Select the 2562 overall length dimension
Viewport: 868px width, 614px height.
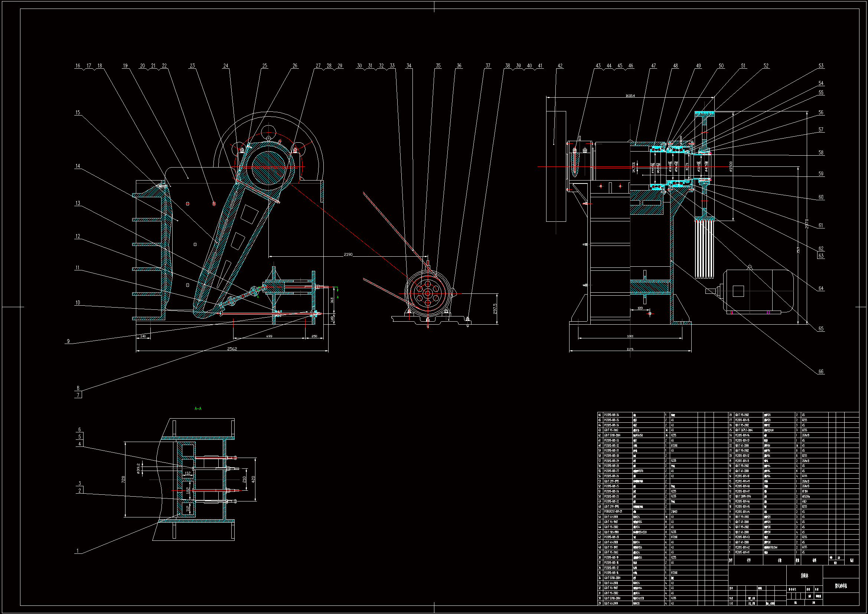click(x=232, y=348)
